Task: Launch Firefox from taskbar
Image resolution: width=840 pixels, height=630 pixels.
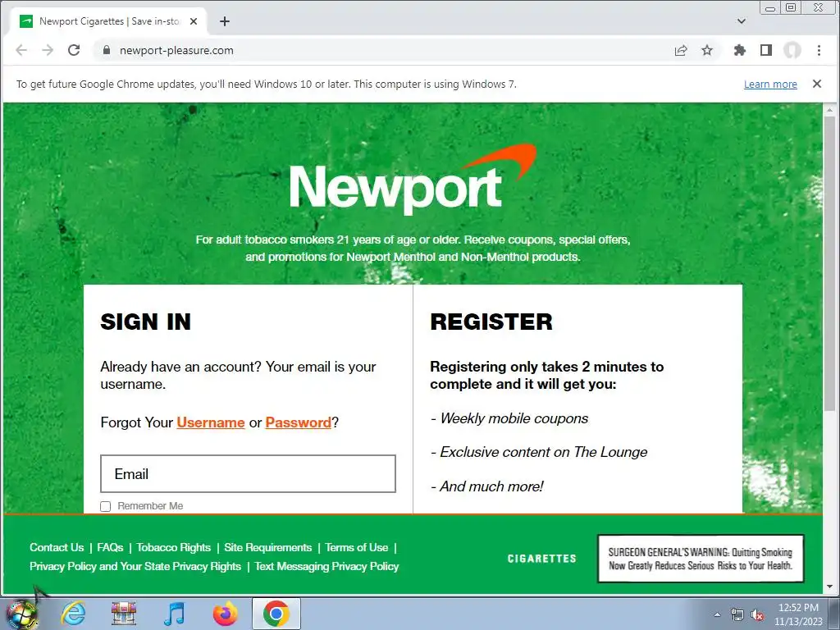Action: [x=226, y=614]
